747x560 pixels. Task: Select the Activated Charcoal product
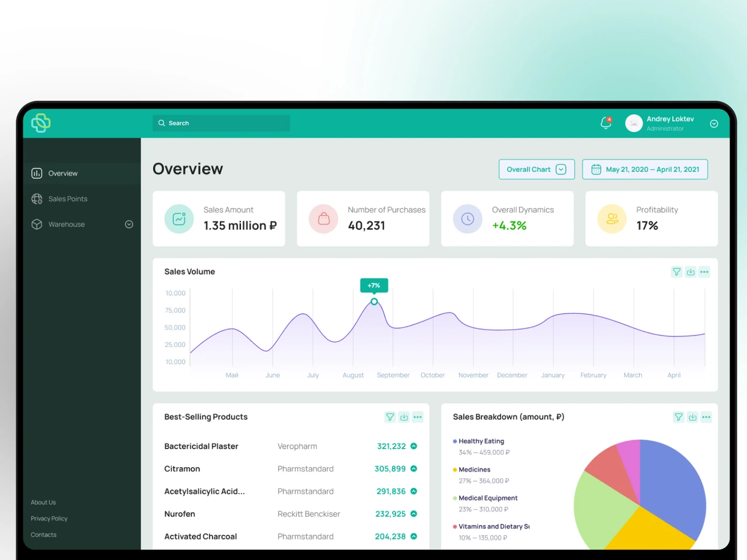pos(201,537)
